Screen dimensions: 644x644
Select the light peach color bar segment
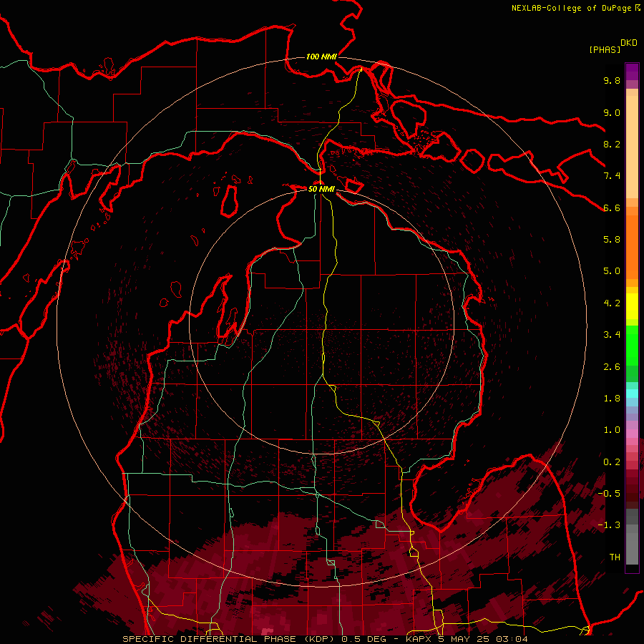tap(632, 147)
